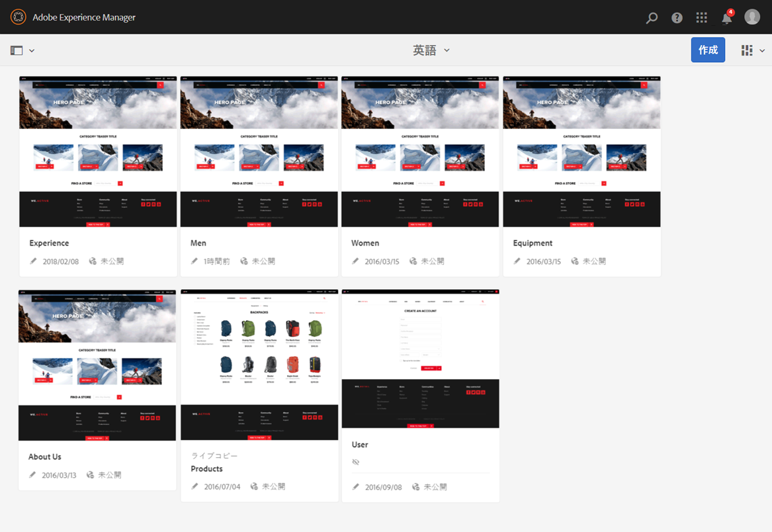Click the Women card title
This screenshot has height=532, width=772.
[x=365, y=243]
